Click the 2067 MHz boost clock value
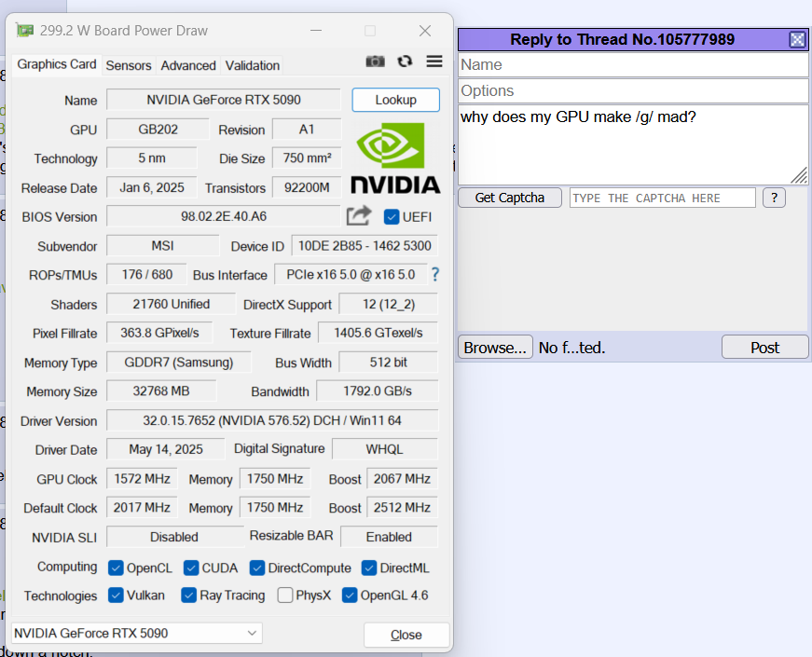The height and width of the screenshot is (657, 812). click(x=403, y=479)
